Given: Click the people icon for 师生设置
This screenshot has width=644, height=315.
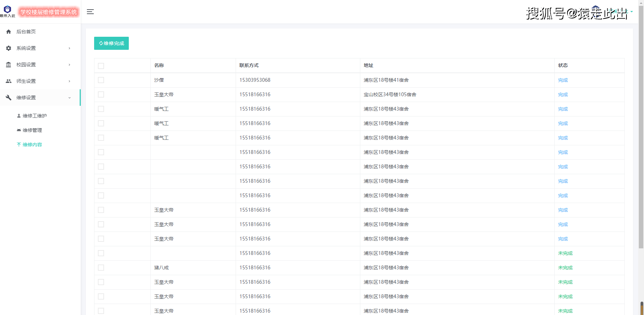Looking at the screenshot, I should tap(9, 81).
